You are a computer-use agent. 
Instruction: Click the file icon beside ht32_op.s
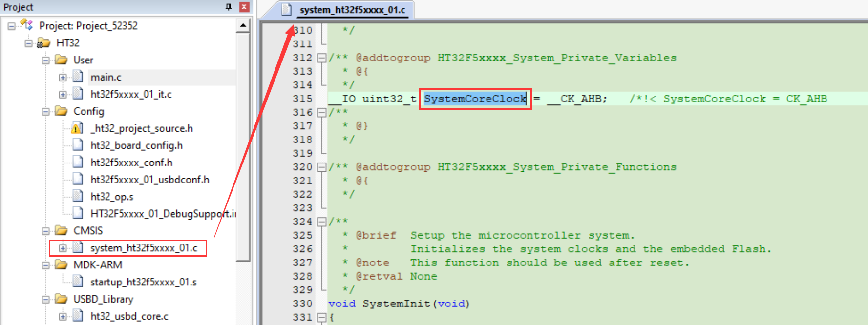tap(78, 196)
